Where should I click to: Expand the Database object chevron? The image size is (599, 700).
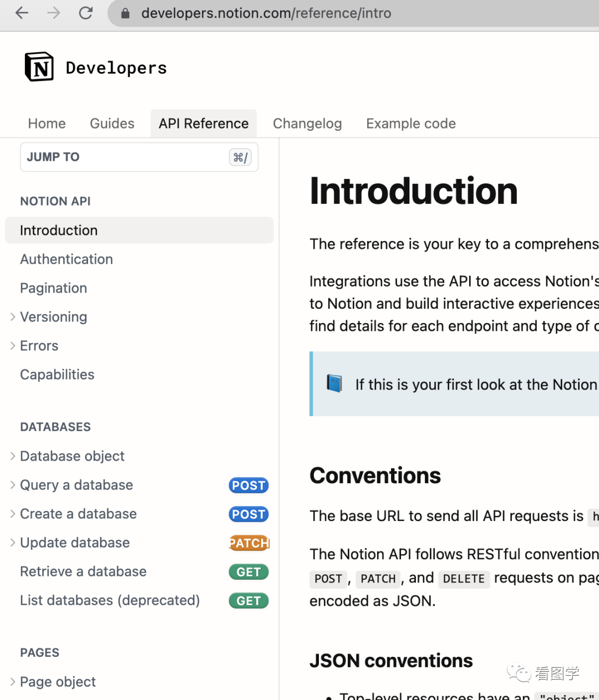coord(13,456)
